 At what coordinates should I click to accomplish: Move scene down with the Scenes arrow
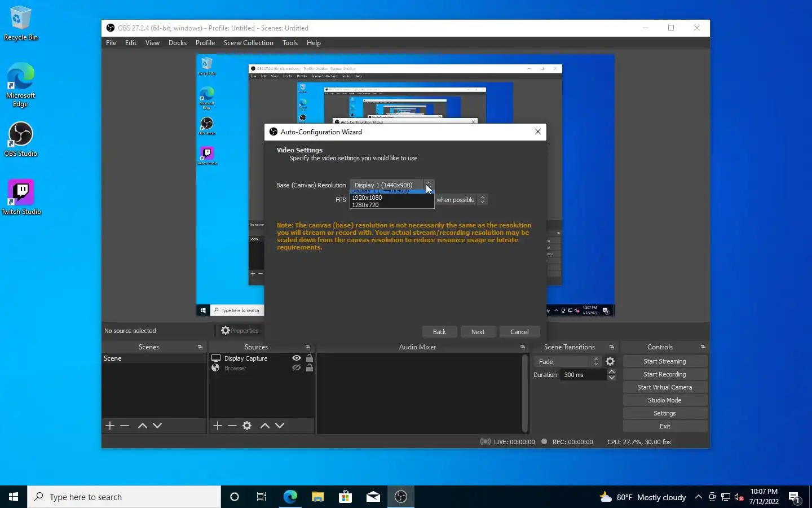(x=157, y=426)
